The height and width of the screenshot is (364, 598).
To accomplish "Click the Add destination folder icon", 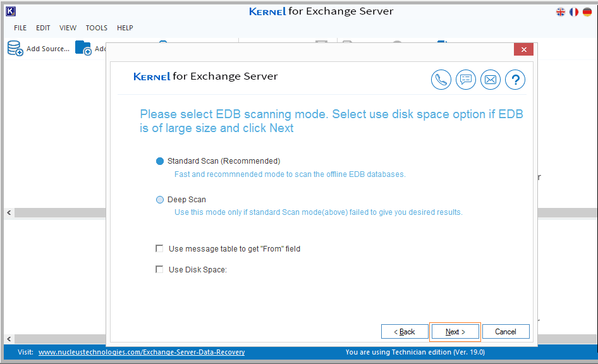I will 83,48.
